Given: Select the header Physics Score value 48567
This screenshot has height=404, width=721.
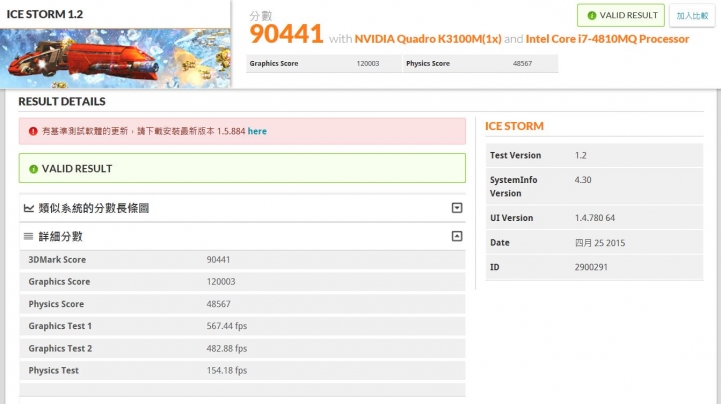Looking at the screenshot, I should pos(522,63).
